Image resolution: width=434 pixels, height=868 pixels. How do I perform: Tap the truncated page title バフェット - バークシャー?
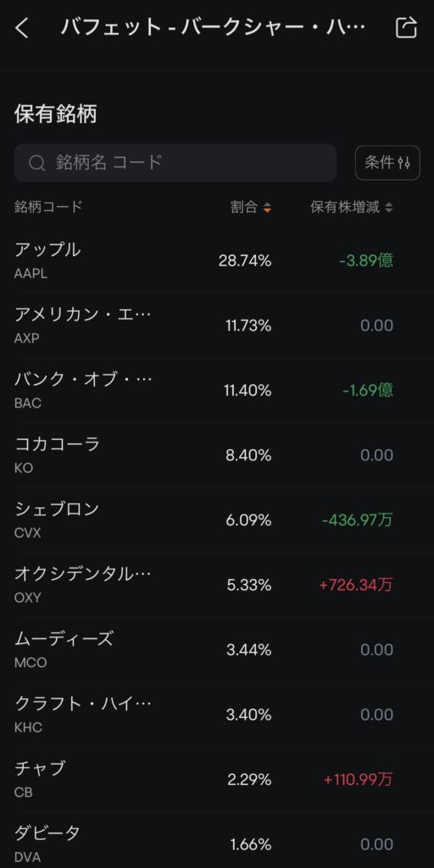pos(213,27)
